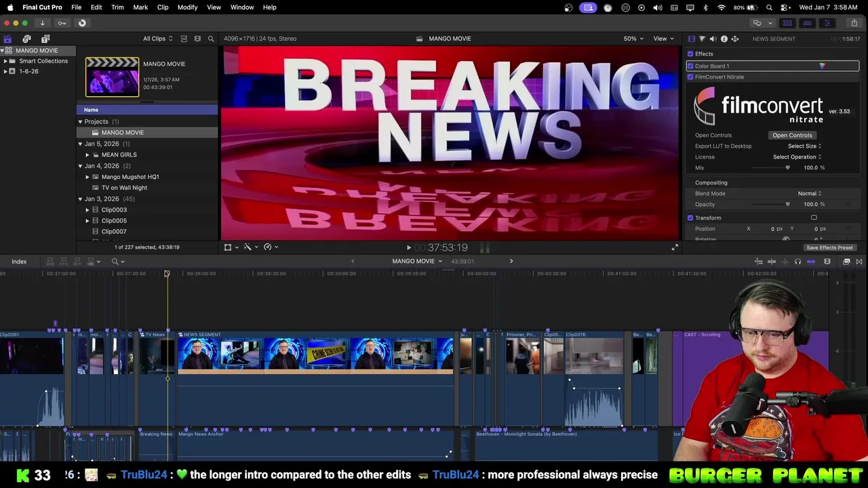Open the Trim menu

click(x=117, y=7)
